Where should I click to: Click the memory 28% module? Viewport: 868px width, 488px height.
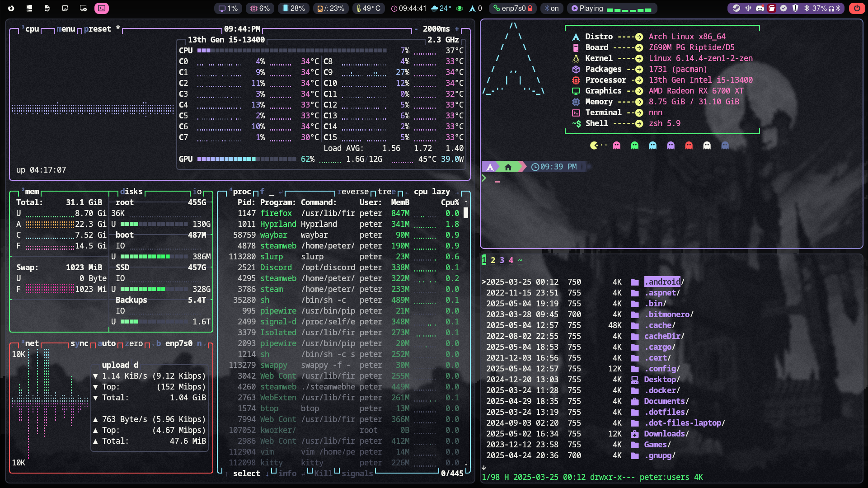[x=294, y=8]
